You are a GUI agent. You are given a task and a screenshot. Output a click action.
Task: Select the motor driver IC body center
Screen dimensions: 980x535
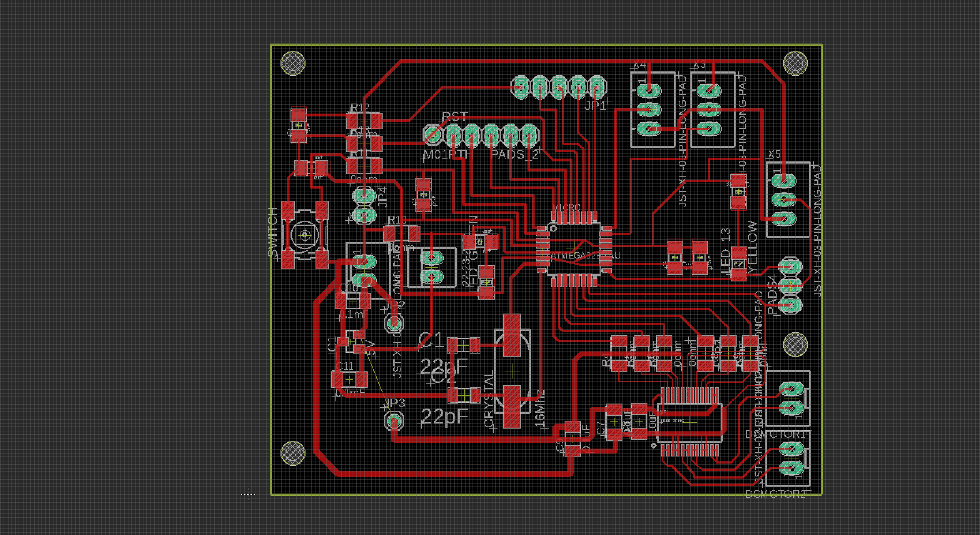coord(691,422)
